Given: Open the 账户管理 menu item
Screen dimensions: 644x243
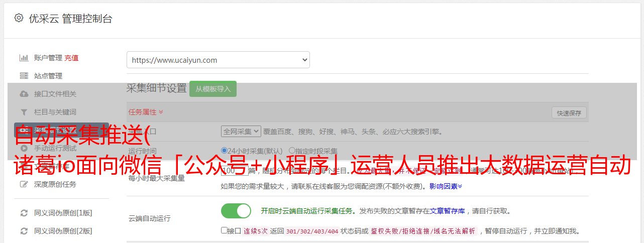Looking at the screenshot, I should (x=48, y=58).
